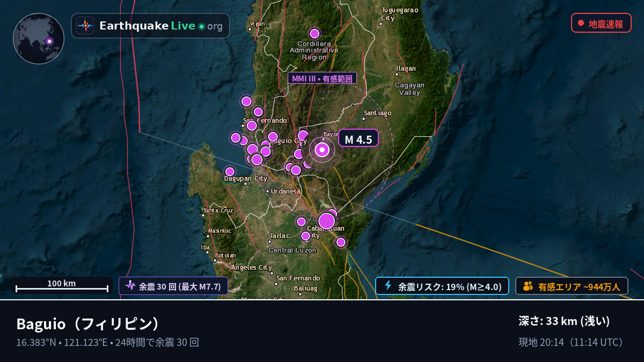
Task: Select the aftershock marker above Dagupan City
Action: 230,172
